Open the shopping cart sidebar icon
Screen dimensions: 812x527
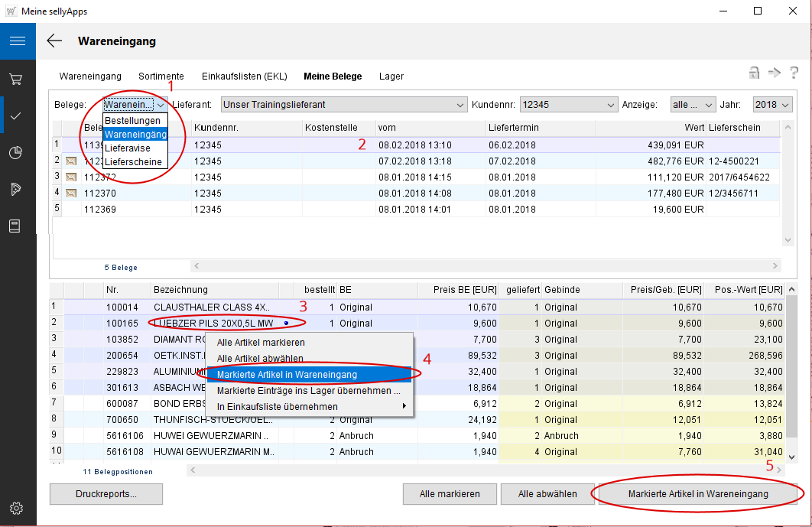tap(16, 79)
